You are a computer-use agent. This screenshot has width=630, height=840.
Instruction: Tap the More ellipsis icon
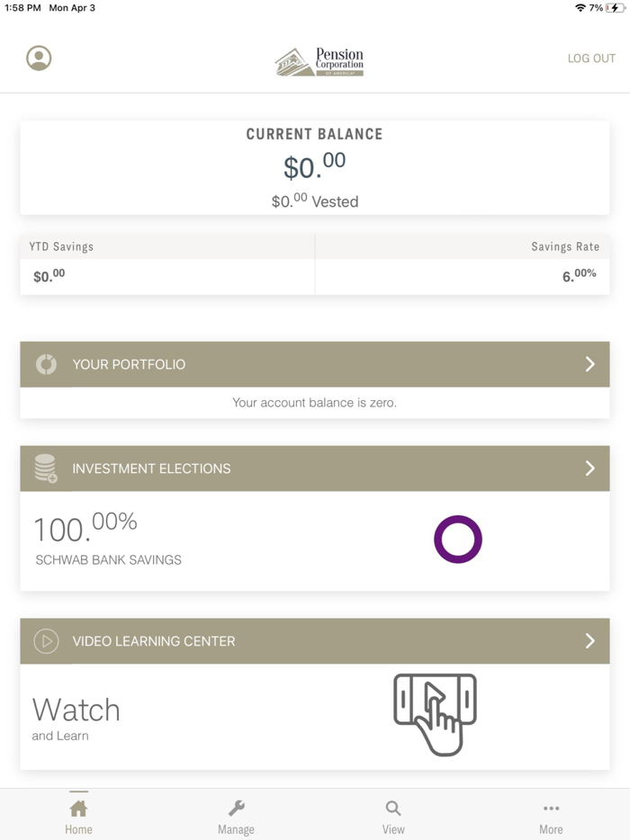(x=551, y=807)
